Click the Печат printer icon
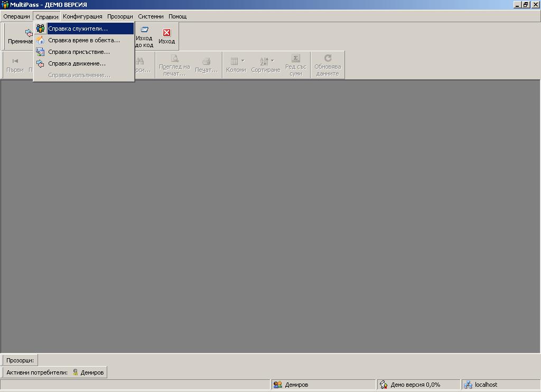The width and height of the screenshot is (541, 392). [206, 61]
